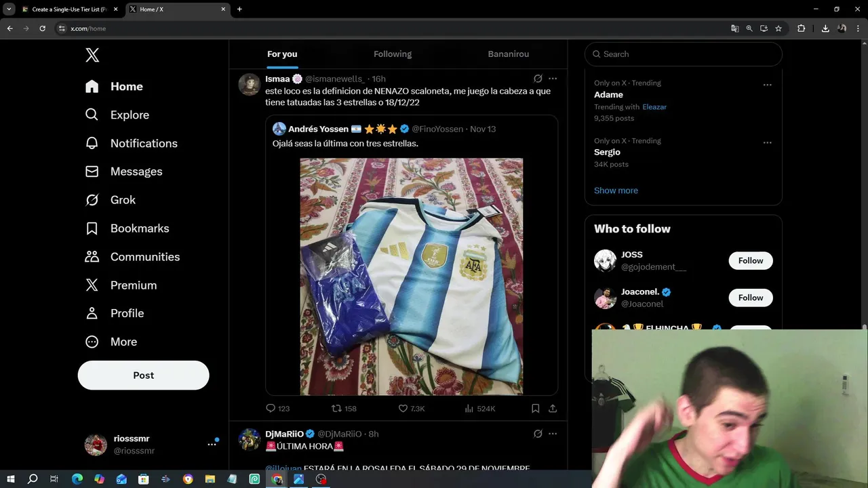The height and width of the screenshot is (488, 868).
Task: Open the Eleazar trending link
Action: 654,107
